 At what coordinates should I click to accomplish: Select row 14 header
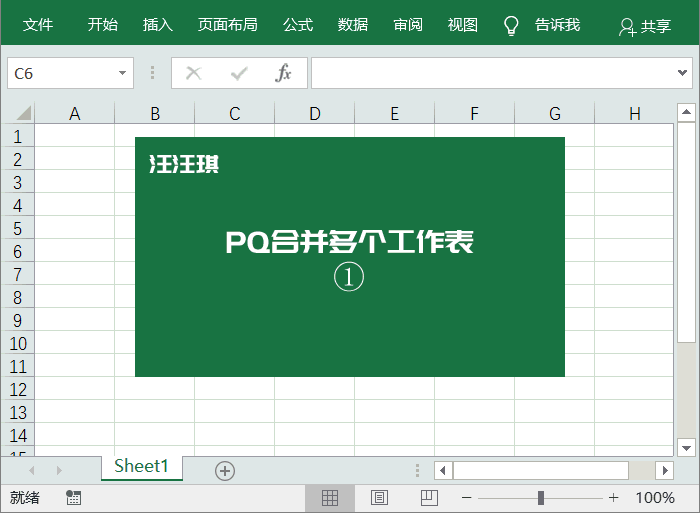18,435
